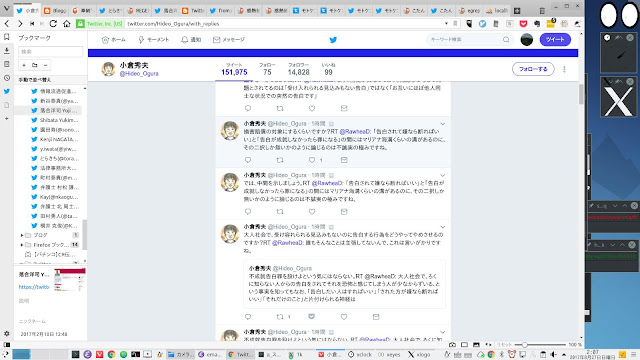
Task: View the いいね 99 tab
Action: (x=328, y=69)
